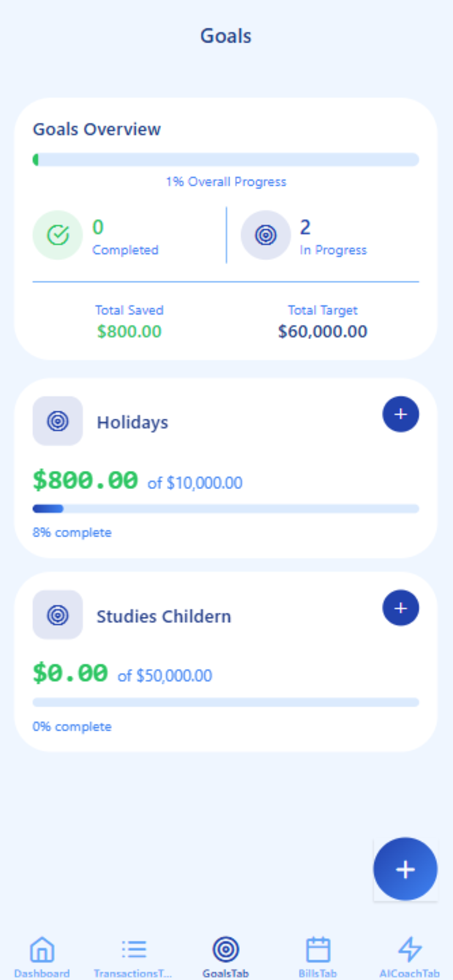Click the Total Saved $800.00 amount
The width and height of the screenshot is (453, 980).
129,331
